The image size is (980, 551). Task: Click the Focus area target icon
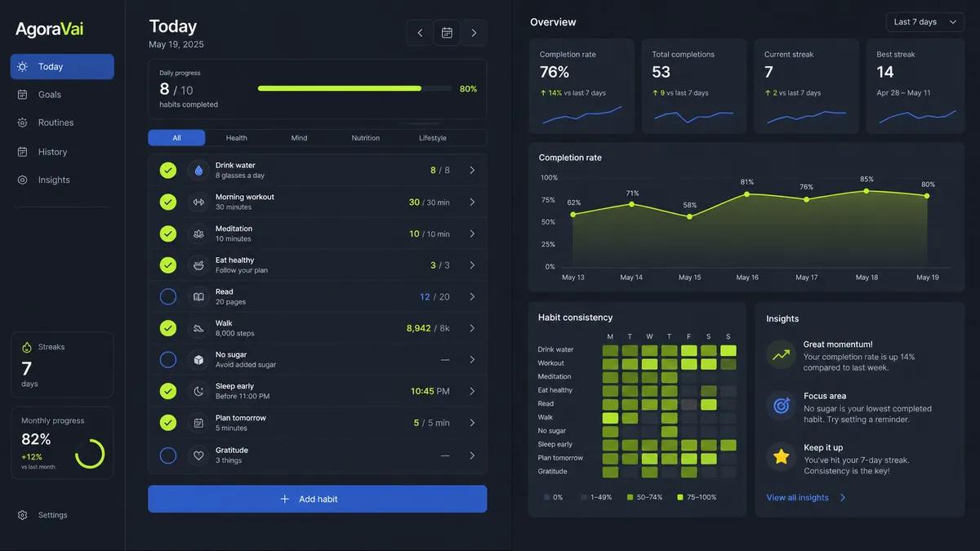(782, 406)
